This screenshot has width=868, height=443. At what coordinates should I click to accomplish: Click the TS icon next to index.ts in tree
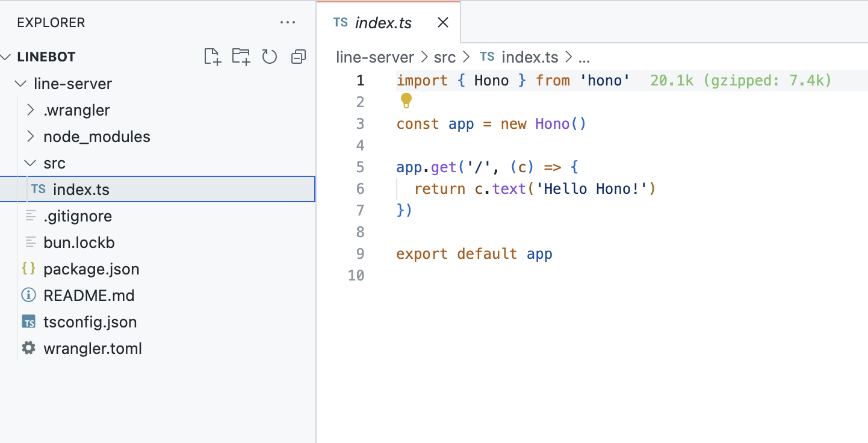tap(39, 189)
